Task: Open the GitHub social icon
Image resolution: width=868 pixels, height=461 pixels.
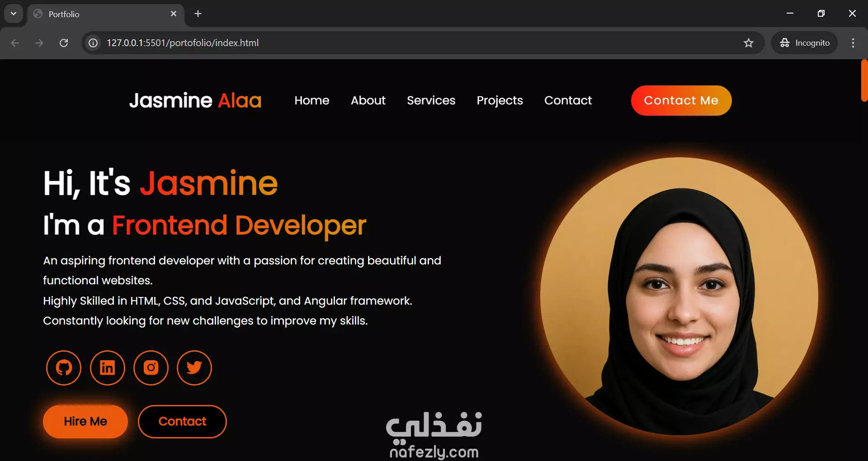Action: coord(64,368)
